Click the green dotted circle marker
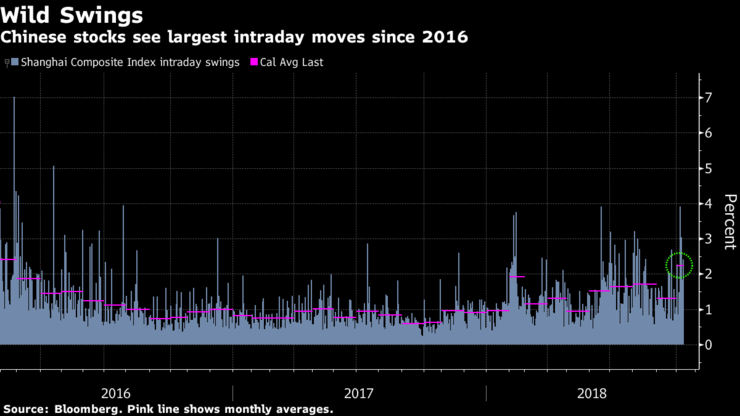 pyautogui.click(x=679, y=265)
